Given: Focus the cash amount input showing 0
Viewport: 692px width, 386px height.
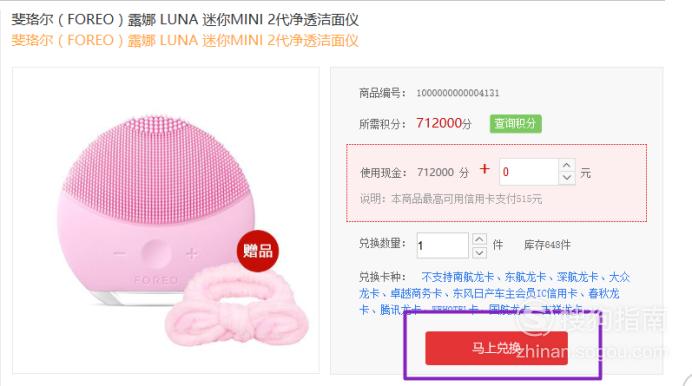Looking at the screenshot, I should click(x=529, y=172).
